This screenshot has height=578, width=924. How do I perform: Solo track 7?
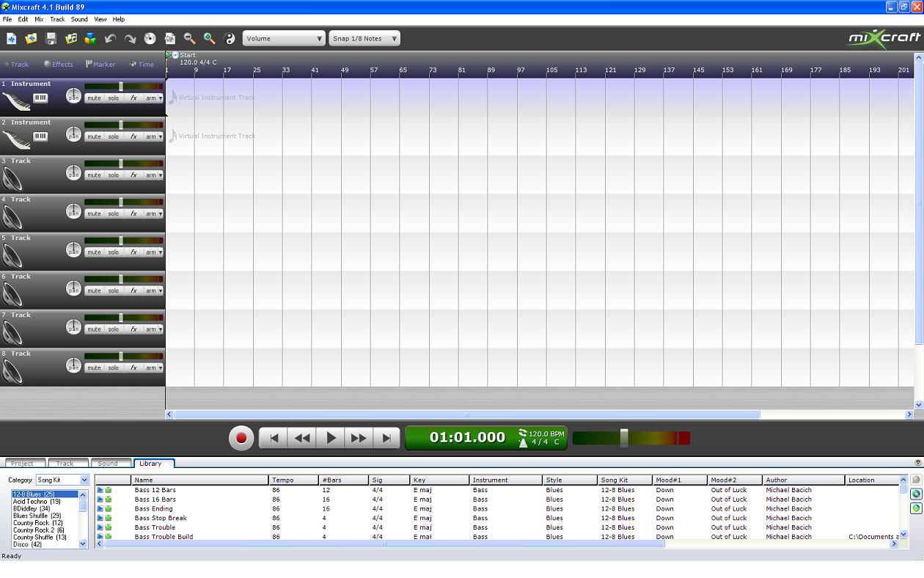tap(113, 329)
